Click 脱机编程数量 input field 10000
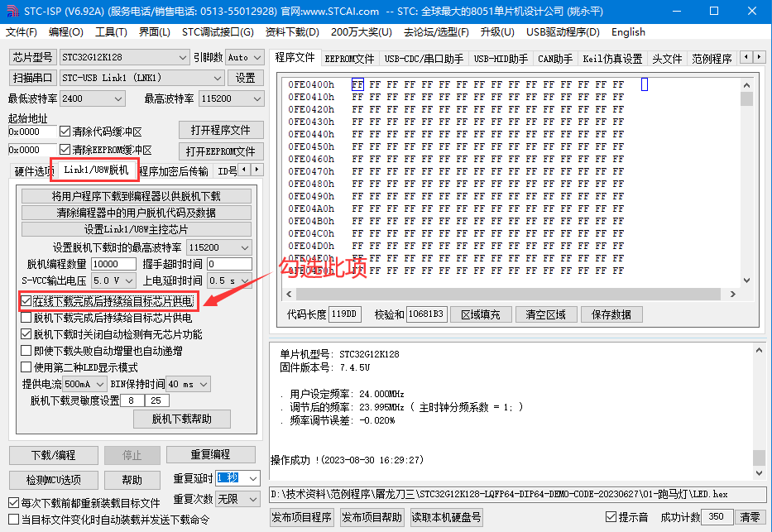Image resolution: width=772 pixels, height=532 pixels. [x=113, y=264]
